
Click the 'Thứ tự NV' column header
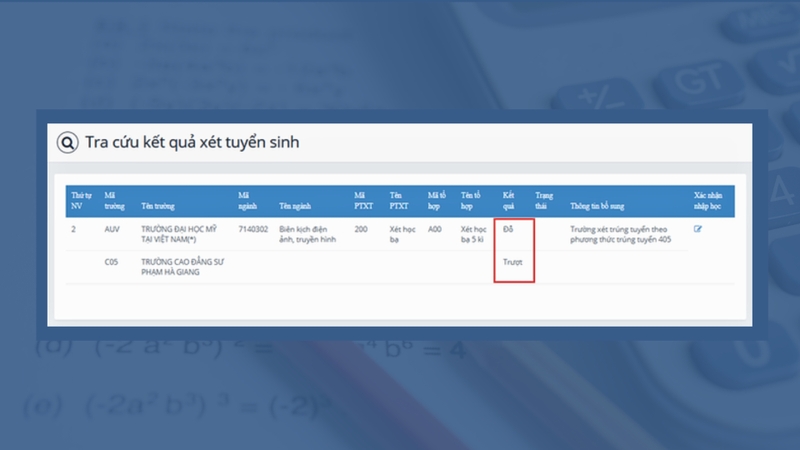coord(81,201)
